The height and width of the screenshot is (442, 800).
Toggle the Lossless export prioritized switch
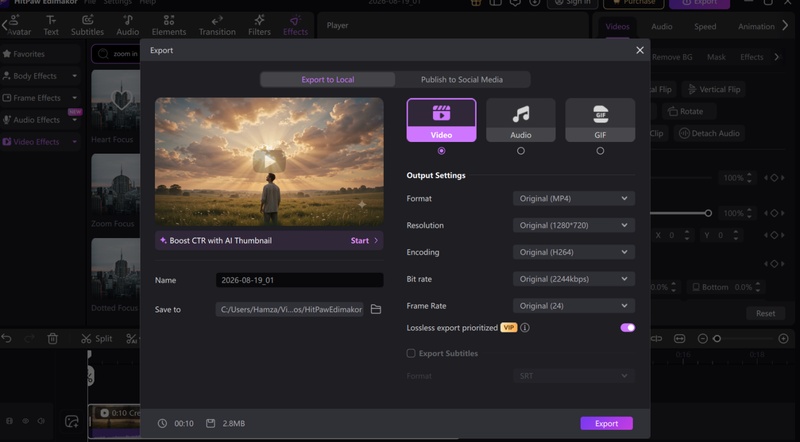click(628, 328)
